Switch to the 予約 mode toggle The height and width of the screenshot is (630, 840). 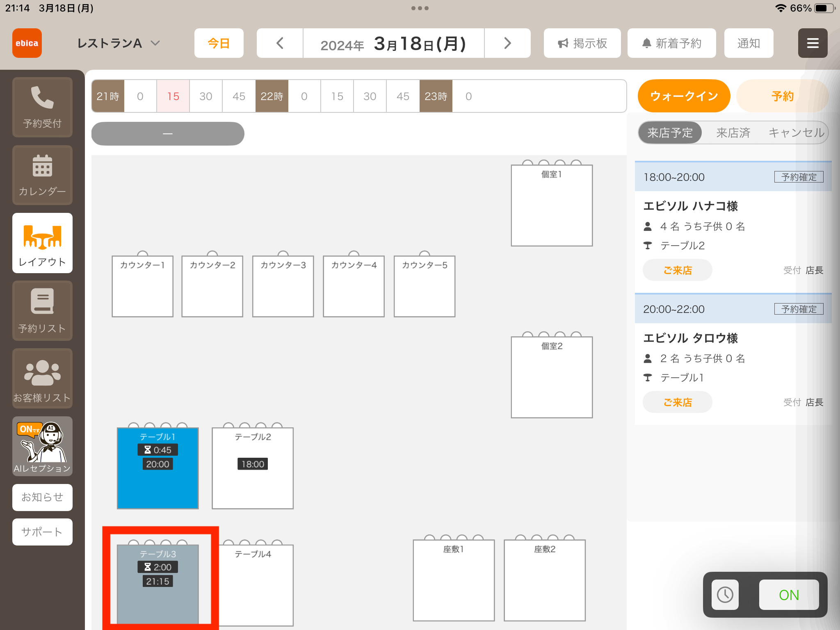coord(782,96)
